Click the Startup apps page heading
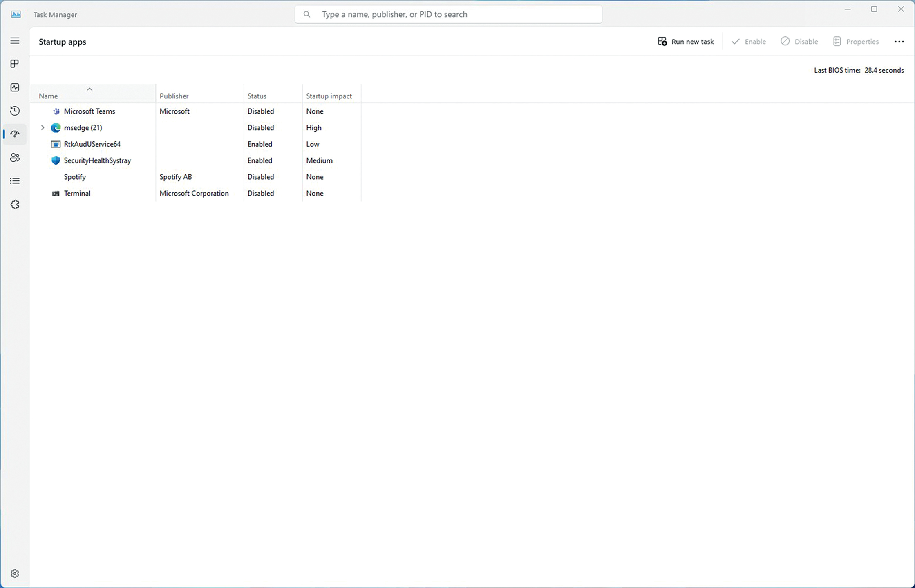 click(x=63, y=42)
